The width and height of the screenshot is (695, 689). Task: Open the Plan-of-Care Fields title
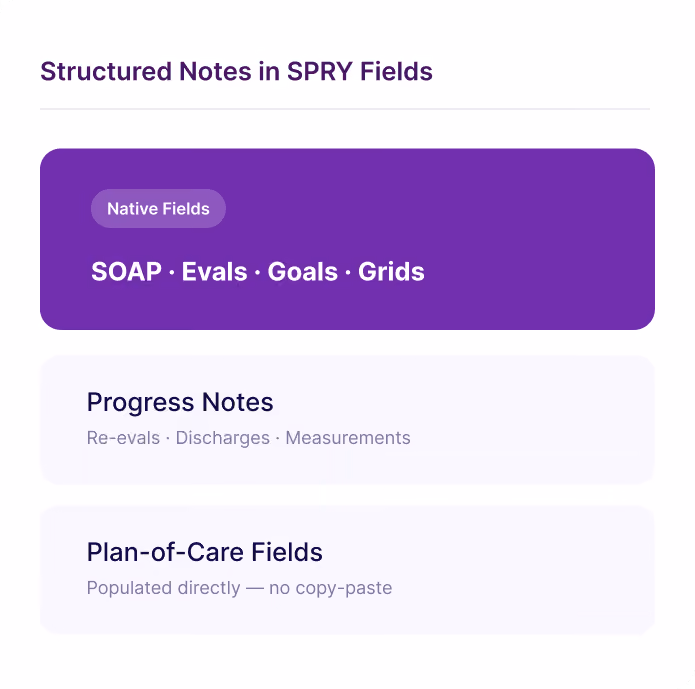[204, 552]
